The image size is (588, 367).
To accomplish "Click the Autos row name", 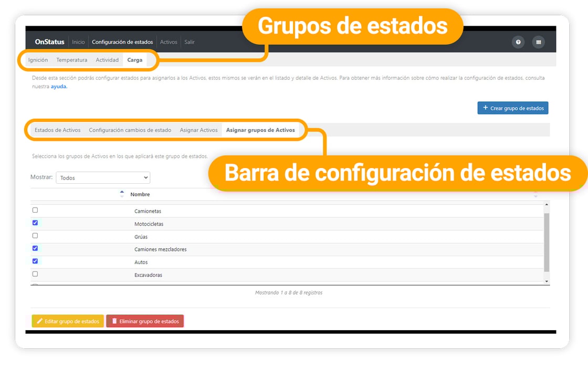I will 141,262.
